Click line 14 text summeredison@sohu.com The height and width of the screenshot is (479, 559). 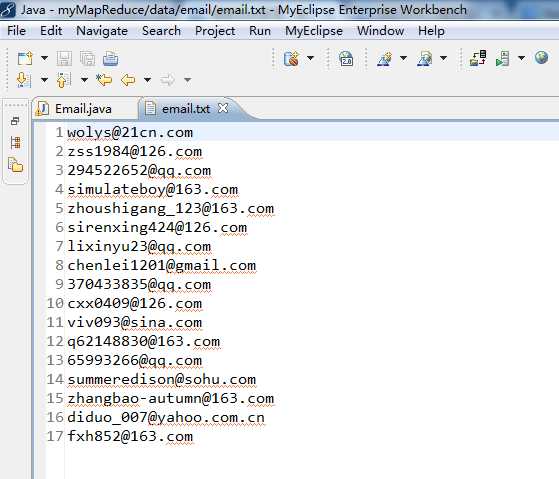[x=161, y=380]
